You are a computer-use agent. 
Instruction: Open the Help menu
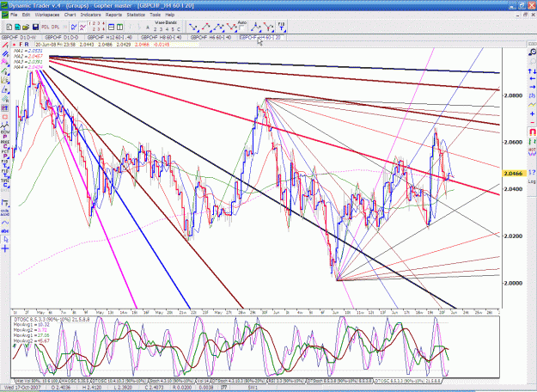[170, 15]
